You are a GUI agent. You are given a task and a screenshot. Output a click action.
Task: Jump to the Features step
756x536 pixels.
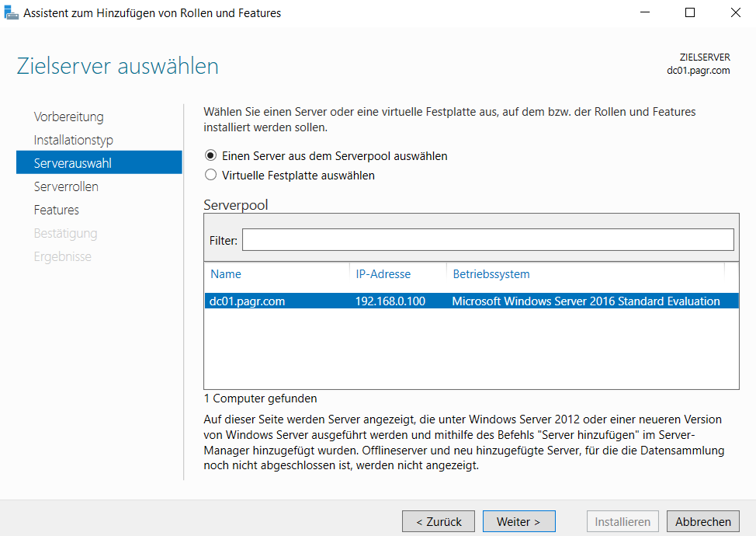57,210
